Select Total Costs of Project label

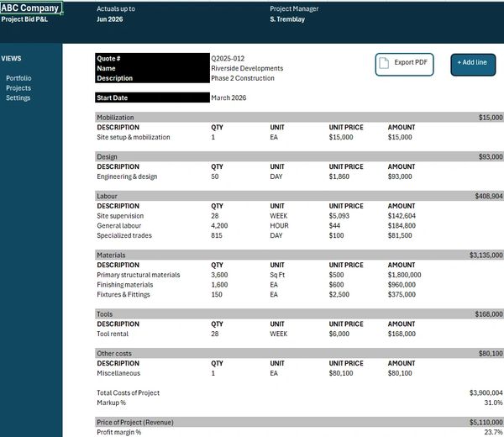click(128, 392)
